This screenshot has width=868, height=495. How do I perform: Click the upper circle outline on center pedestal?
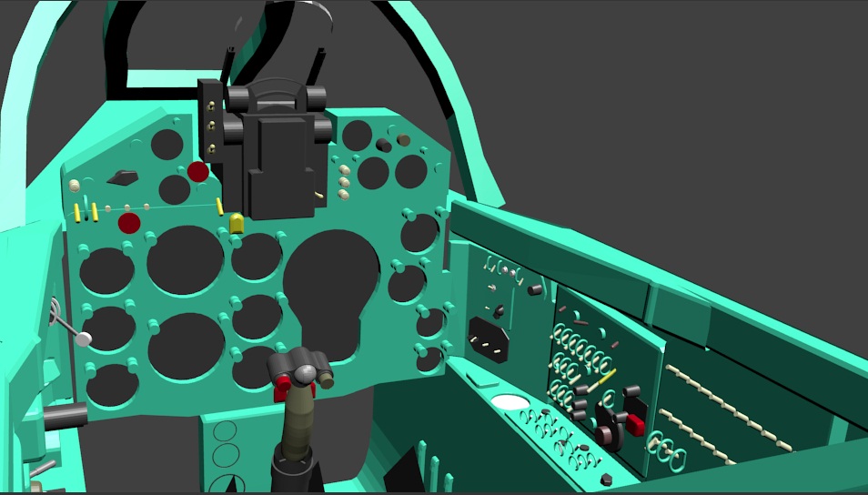(x=225, y=430)
